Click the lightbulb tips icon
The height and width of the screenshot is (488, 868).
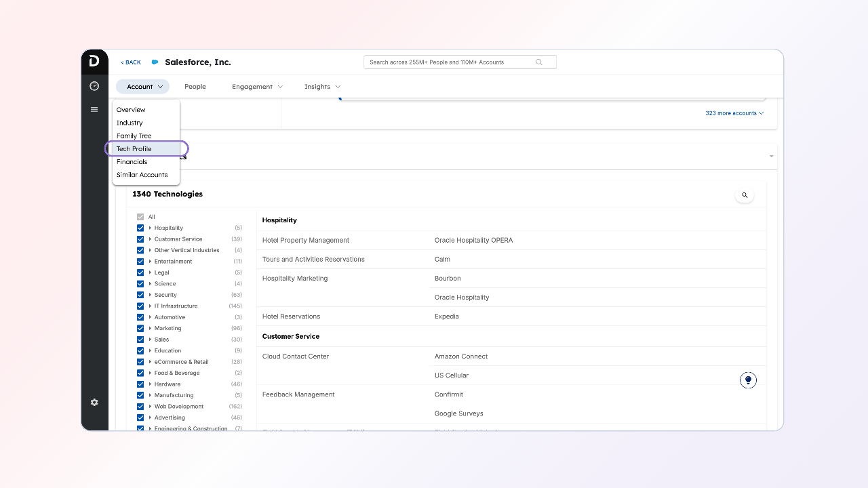click(x=748, y=380)
